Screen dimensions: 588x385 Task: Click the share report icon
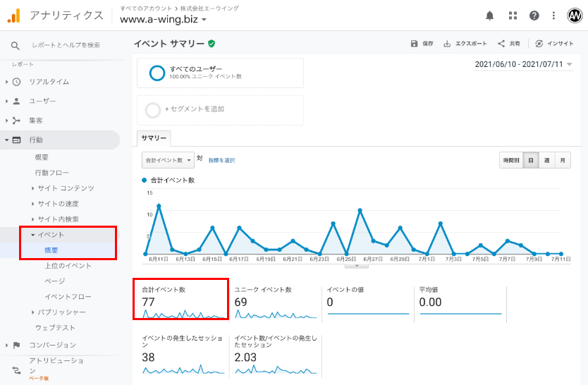click(501, 44)
